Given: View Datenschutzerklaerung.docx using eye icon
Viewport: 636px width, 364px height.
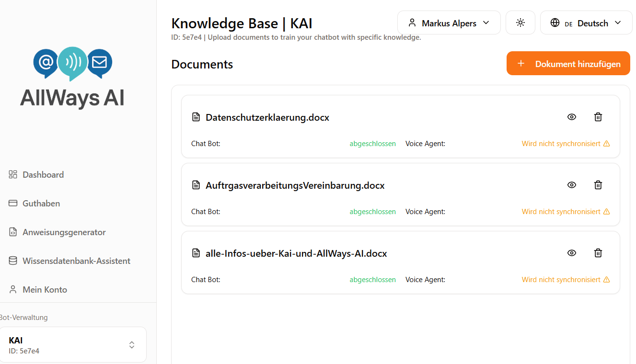Looking at the screenshot, I should (571, 117).
